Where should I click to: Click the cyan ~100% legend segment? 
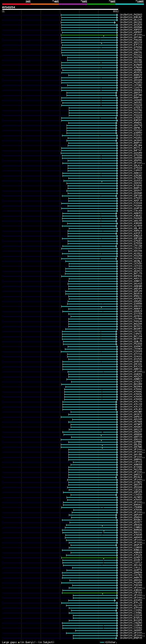point(130,4)
